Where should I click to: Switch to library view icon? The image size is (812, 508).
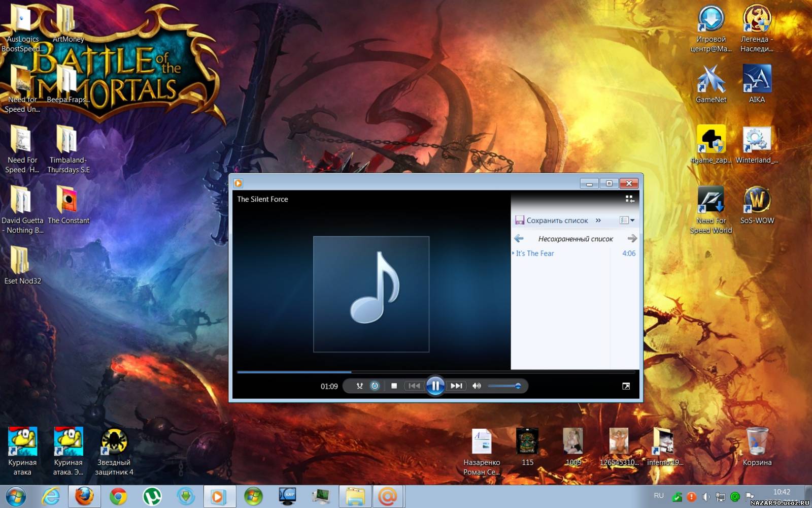coord(630,199)
